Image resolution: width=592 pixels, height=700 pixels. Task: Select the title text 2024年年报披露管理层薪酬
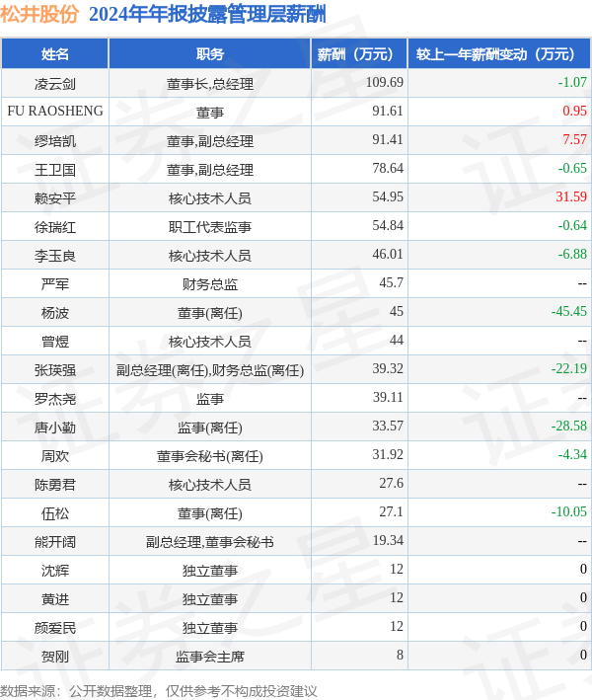[x=207, y=14]
